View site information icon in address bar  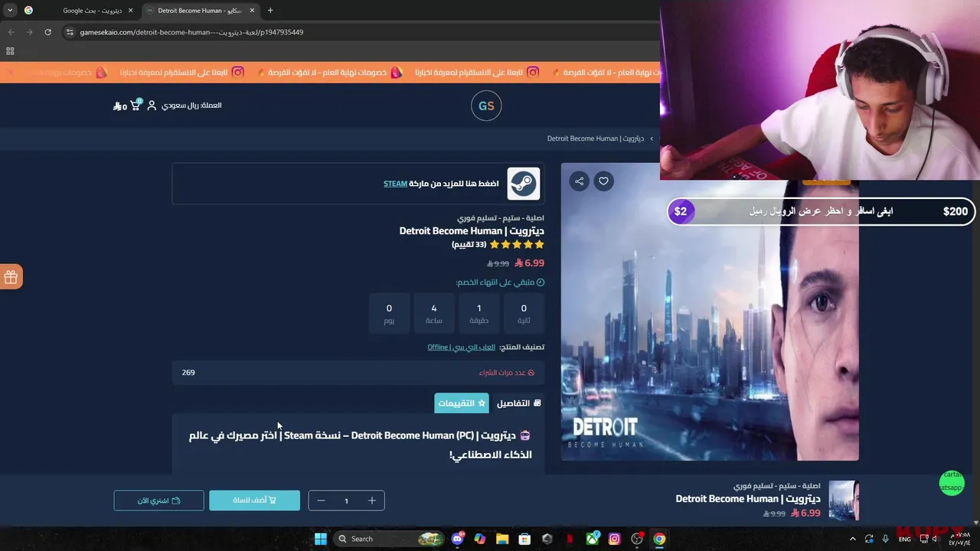[x=70, y=32]
